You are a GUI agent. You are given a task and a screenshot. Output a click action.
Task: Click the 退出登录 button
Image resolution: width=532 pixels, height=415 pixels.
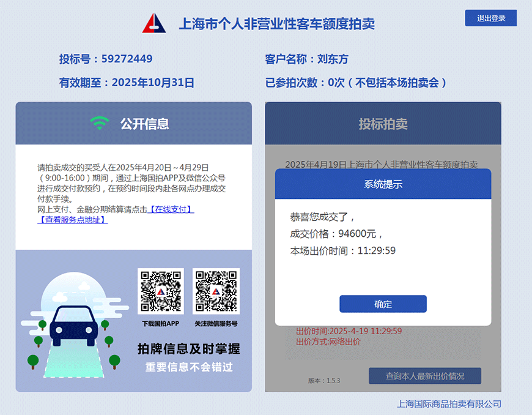pyautogui.click(x=490, y=18)
